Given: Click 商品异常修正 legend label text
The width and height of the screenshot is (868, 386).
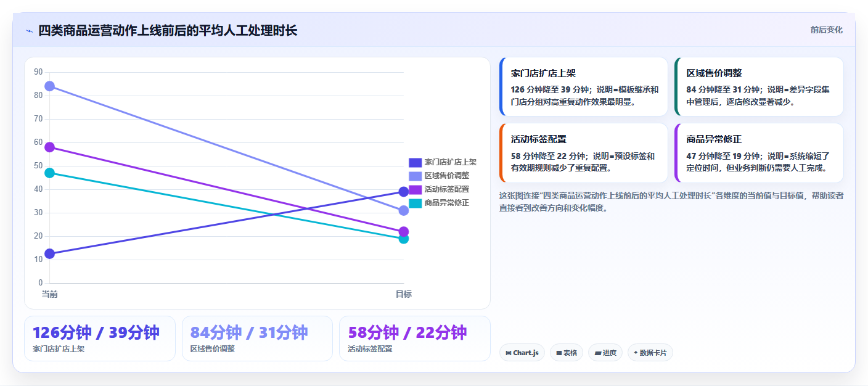Looking at the screenshot, I should (446, 203).
